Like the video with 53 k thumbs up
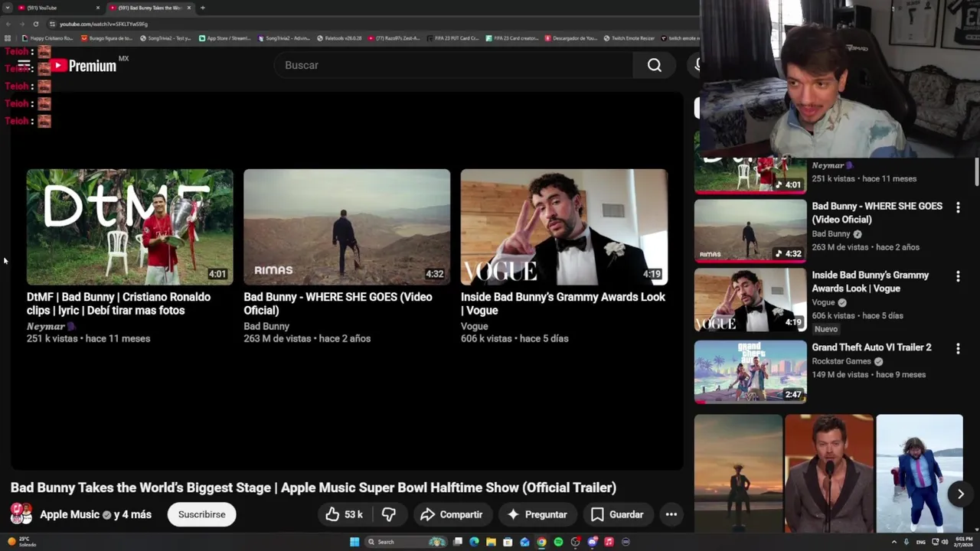Screen dimensions: 980x551 (x=345, y=514)
